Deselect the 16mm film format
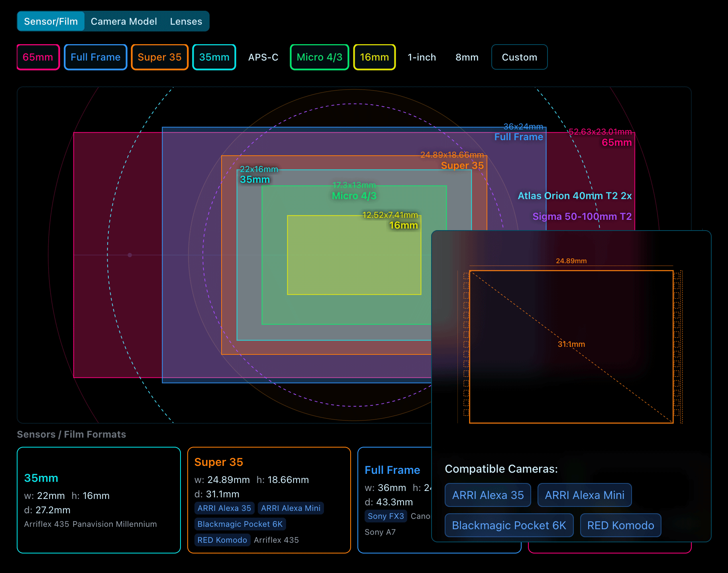Image resolution: width=728 pixels, height=573 pixels. click(x=374, y=57)
